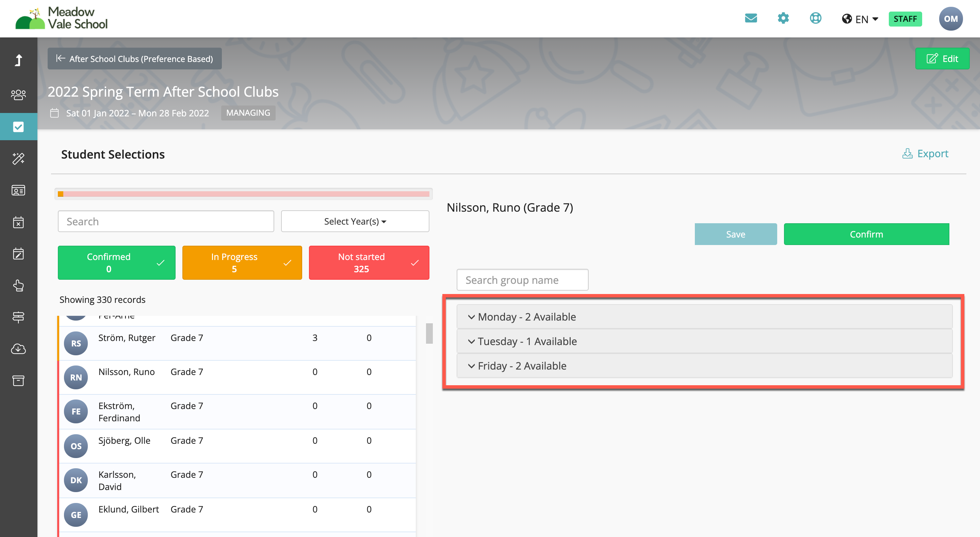Viewport: 980px width, 537px height.
Task: Click the 2022 Spring Term After School Clubs title
Action: click(163, 92)
